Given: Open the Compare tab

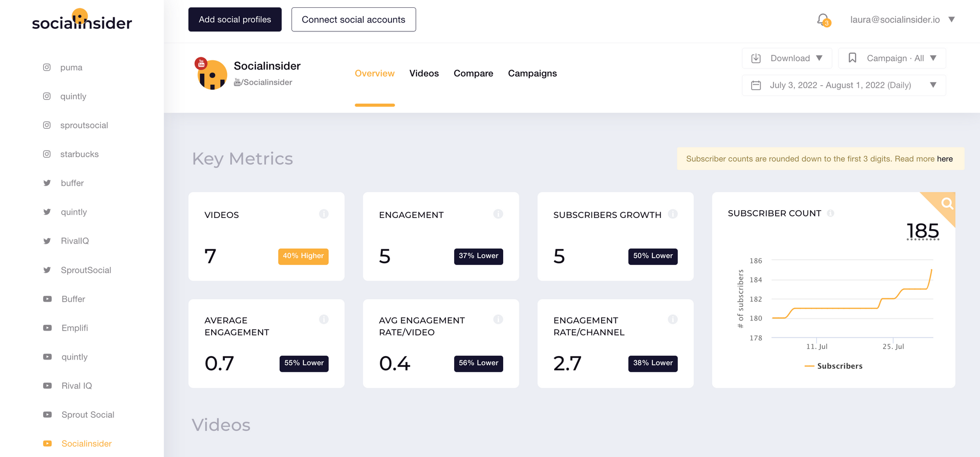Looking at the screenshot, I should point(473,73).
